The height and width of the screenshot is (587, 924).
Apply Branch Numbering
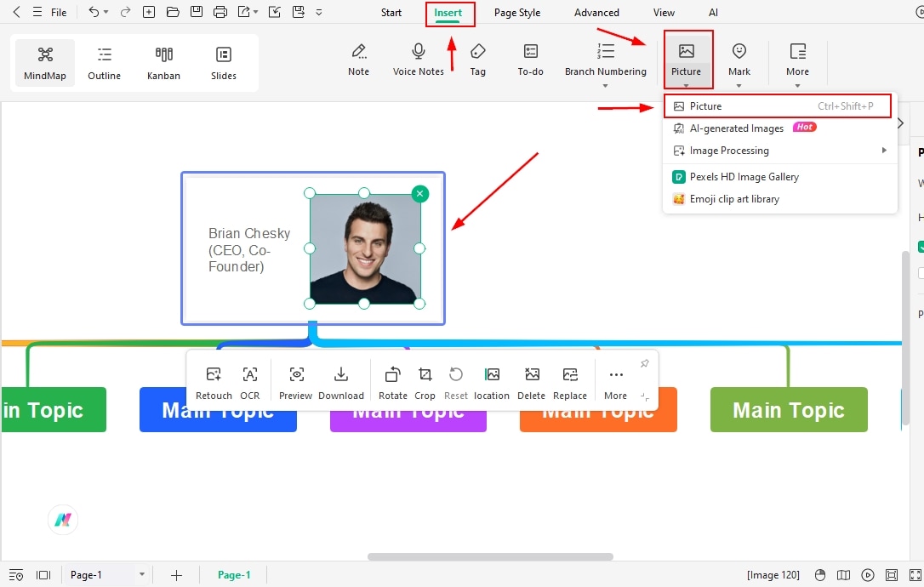(605, 56)
